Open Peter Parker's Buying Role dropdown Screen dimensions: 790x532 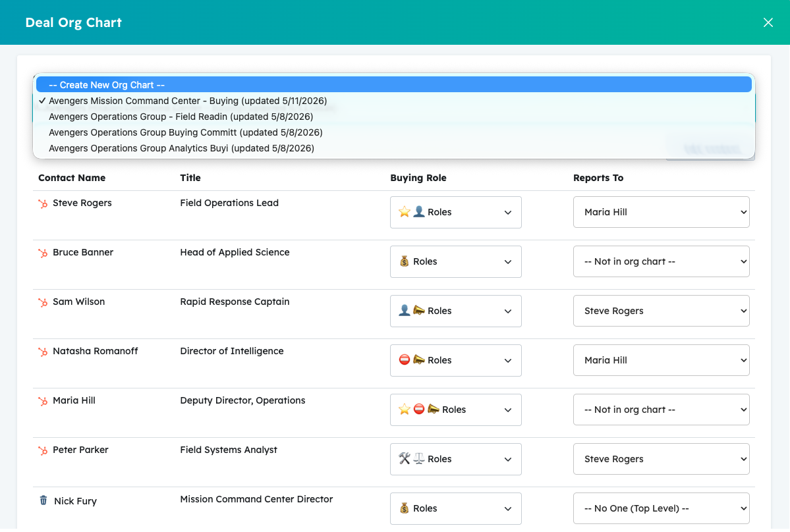tap(455, 458)
